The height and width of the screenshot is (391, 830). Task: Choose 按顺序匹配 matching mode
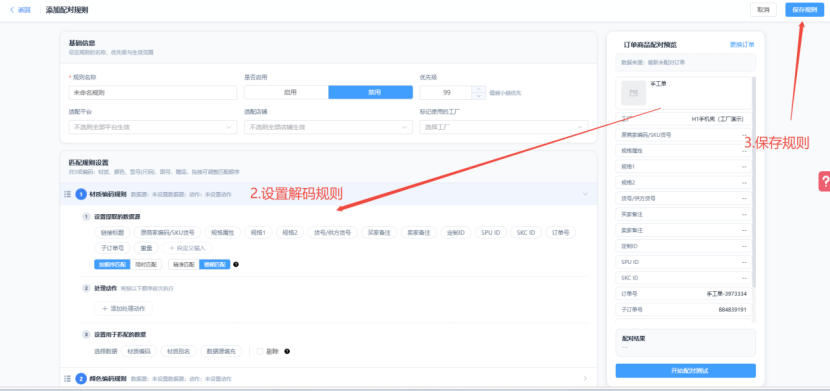112,265
